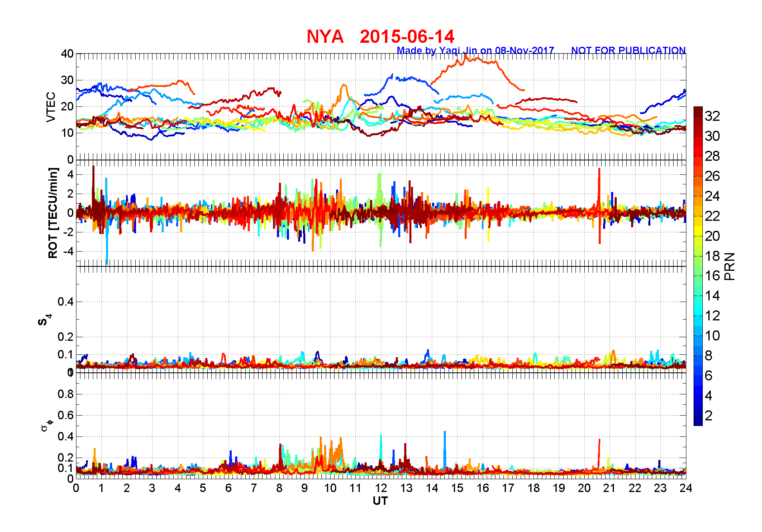Select UT axis tick 18

(533, 488)
